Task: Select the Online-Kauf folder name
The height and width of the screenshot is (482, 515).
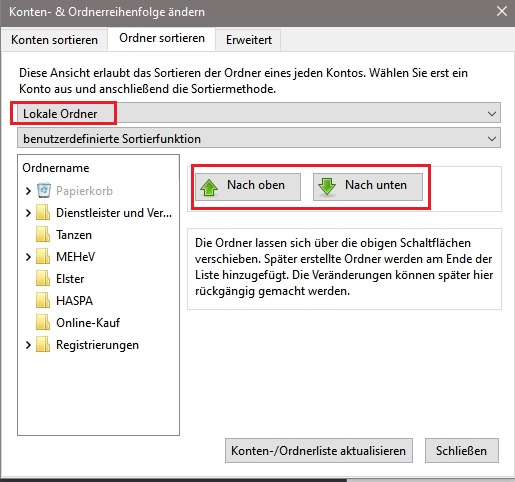Action: pyautogui.click(x=88, y=323)
